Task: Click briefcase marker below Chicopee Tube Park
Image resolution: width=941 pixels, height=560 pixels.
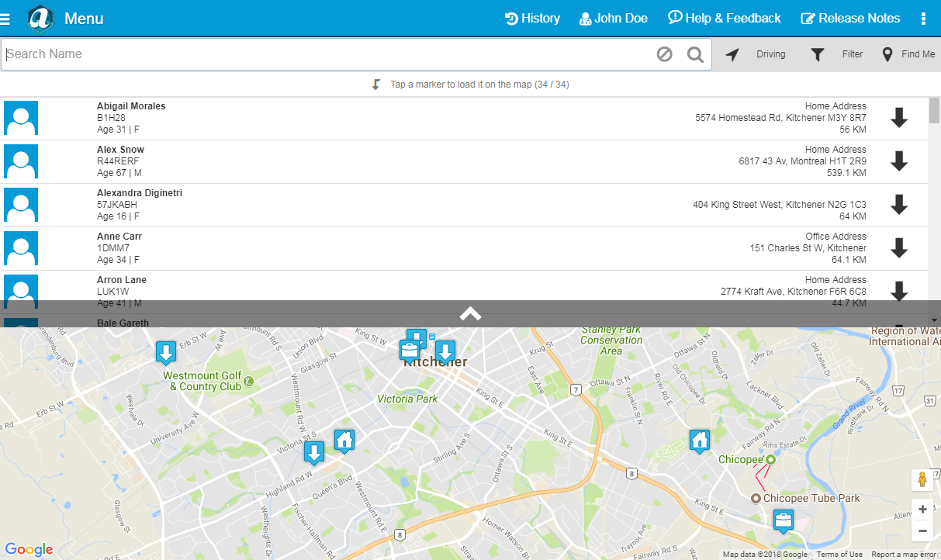Action: click(784, 520)
